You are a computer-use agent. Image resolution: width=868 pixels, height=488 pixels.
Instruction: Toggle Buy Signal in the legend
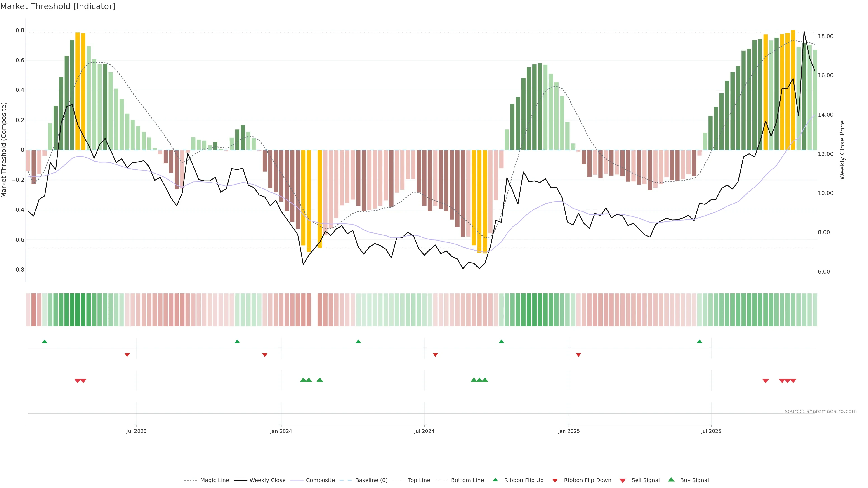694,480
